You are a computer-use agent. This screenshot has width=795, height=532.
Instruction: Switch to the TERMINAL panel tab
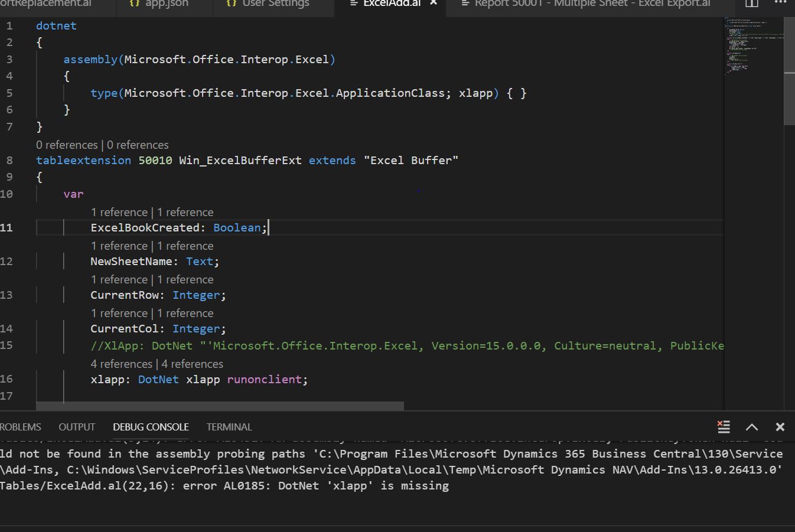point(229,426)
